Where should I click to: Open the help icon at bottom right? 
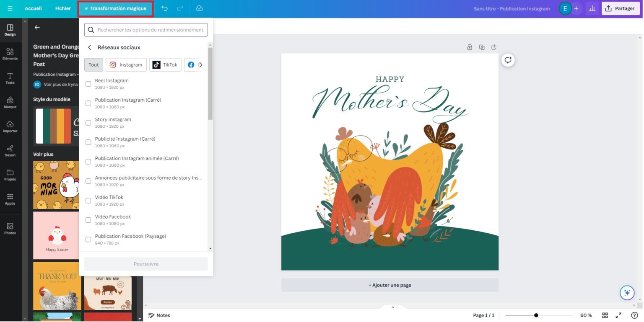pyautogui.click(x=634, y=315)
